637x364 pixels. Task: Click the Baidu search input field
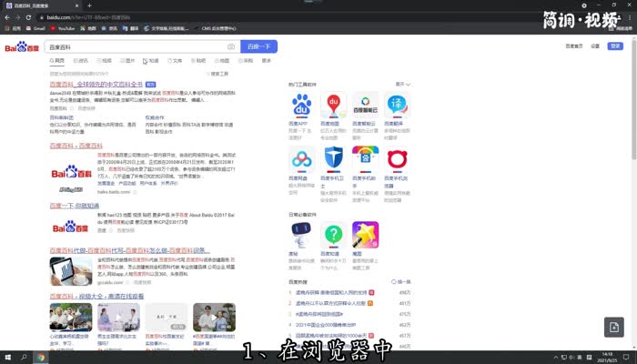pos(136,46)
